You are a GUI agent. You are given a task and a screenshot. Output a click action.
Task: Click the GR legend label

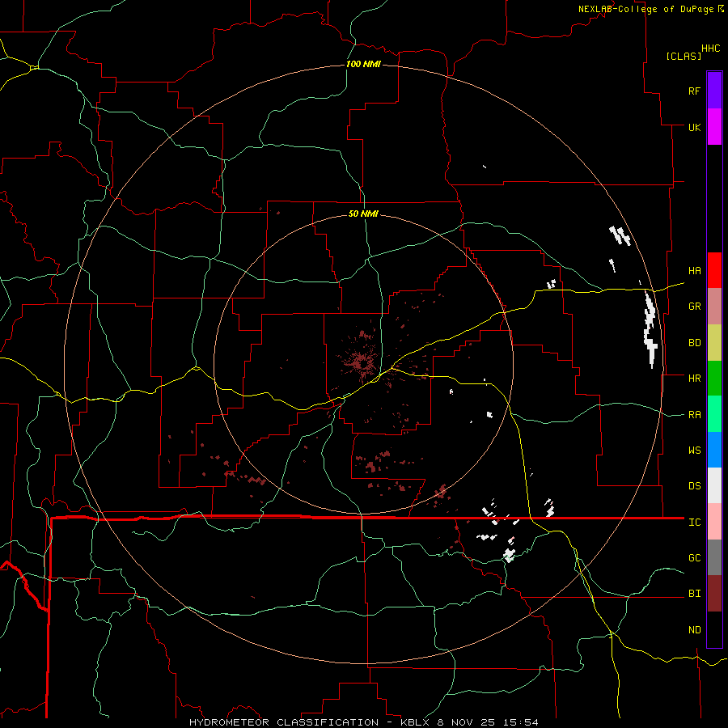(694, 307)
